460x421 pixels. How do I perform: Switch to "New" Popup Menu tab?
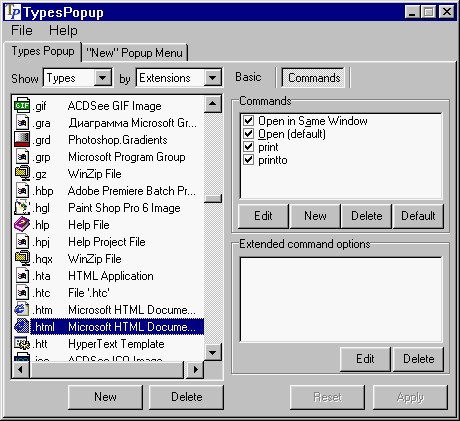click(134, 53)
